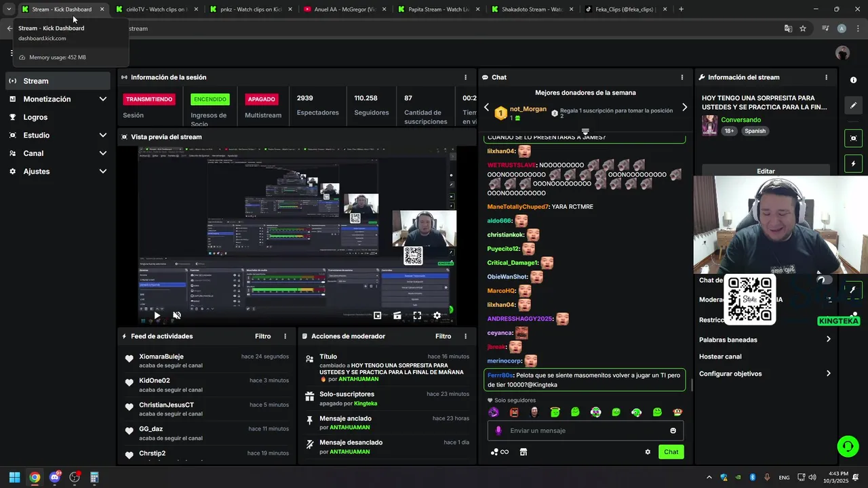868x488 pixels.
Task: Unmute the stream preview audio
Action: pos(177,315)
